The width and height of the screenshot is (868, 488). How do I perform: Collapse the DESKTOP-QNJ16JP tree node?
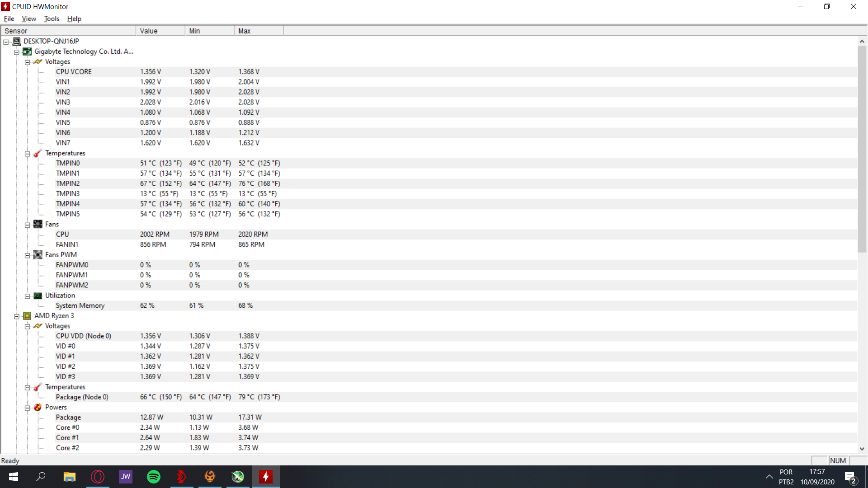point(6,42)
